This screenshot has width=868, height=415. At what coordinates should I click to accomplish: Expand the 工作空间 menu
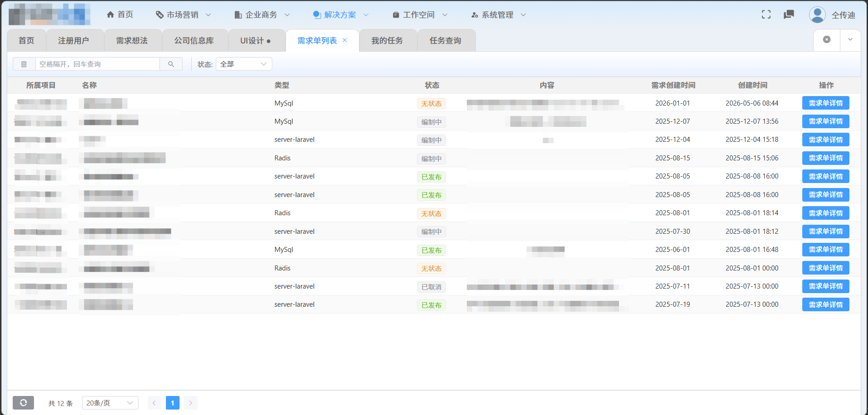(x=420, y=14)
